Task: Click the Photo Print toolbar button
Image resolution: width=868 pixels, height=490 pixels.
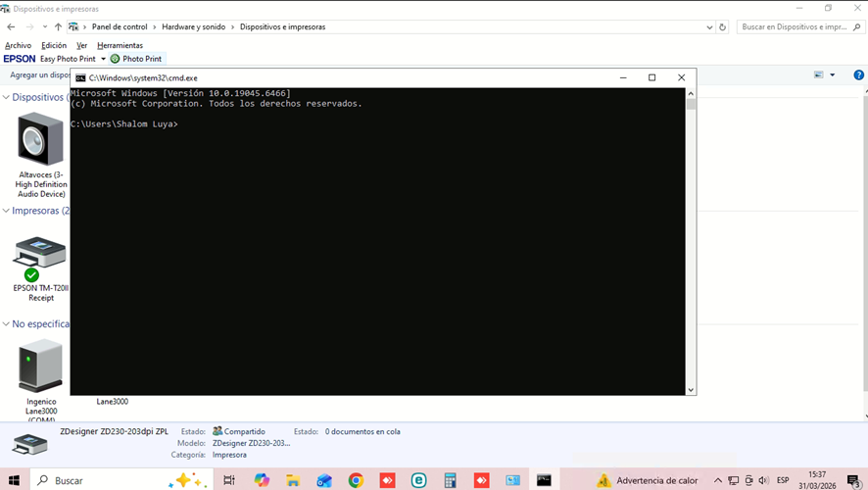Action: (x=136, y=59)
